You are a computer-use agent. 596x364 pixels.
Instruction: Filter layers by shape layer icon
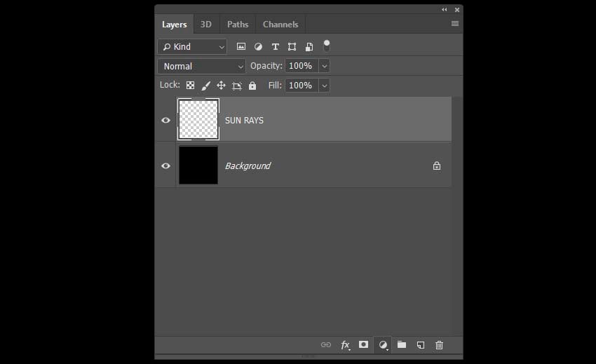pyautogui.click(x=292, y=47)
